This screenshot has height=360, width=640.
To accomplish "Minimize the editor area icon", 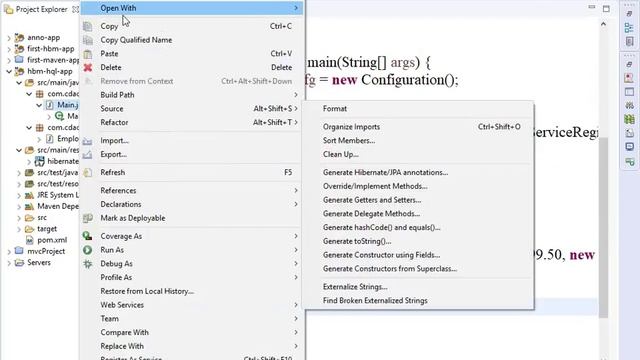I will pos(592,7).
